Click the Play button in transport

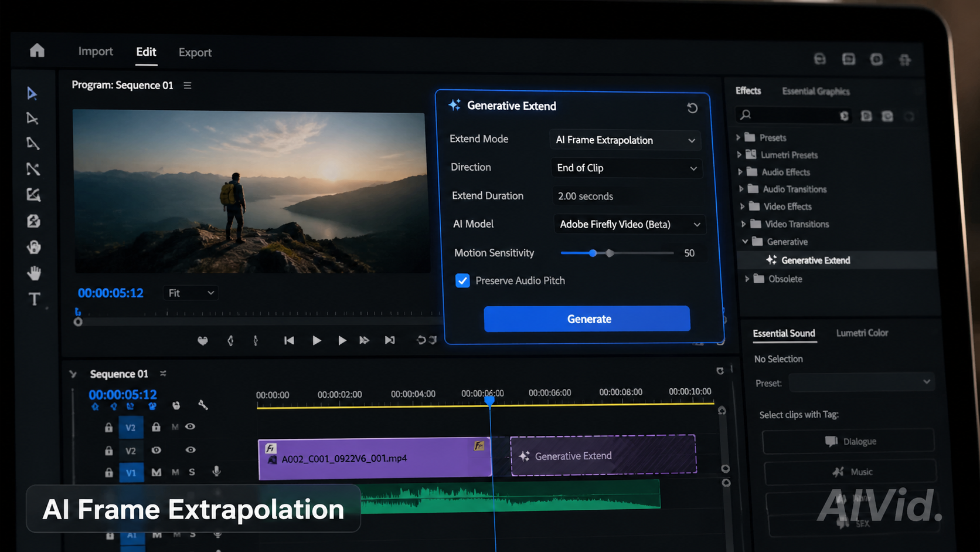(317, 340)
